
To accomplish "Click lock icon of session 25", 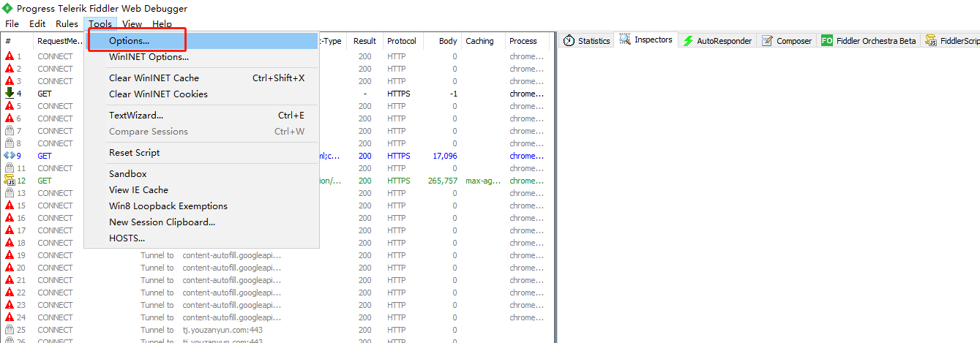I will point(10,330).
